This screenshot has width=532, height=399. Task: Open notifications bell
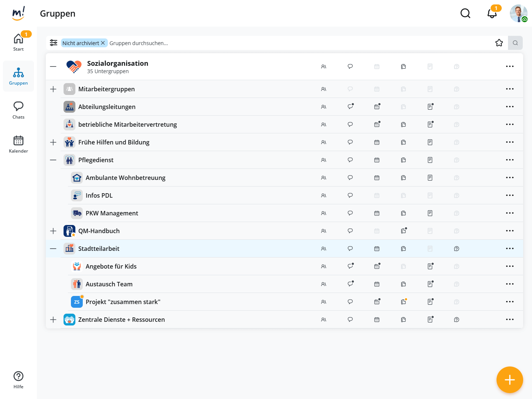pos(492,14)
